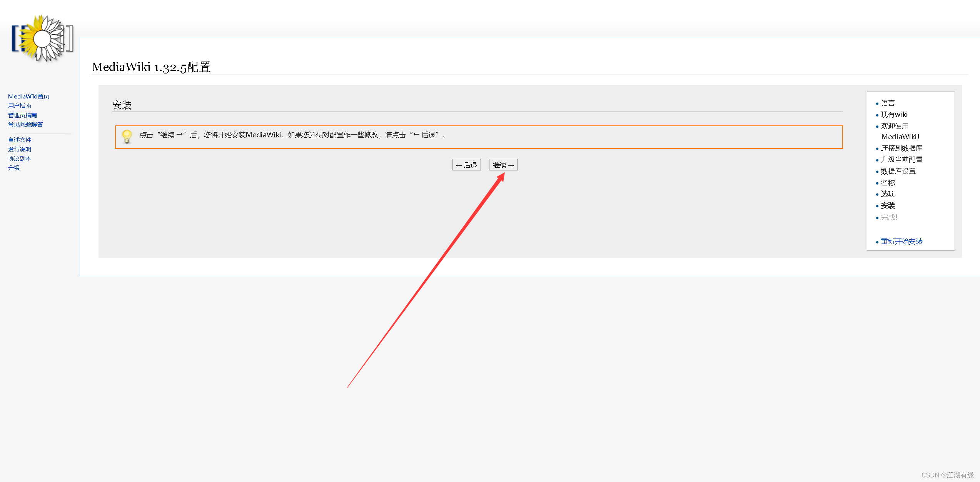Screen dimensions: 980x482
Task: Open the 管理员指南 admin guide link
Action: click(22, 115)
